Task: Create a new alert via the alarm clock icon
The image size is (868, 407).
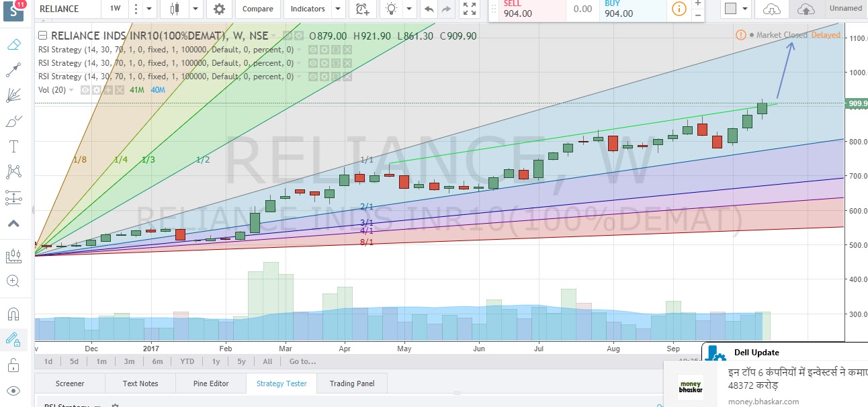Action: (362, 10)
